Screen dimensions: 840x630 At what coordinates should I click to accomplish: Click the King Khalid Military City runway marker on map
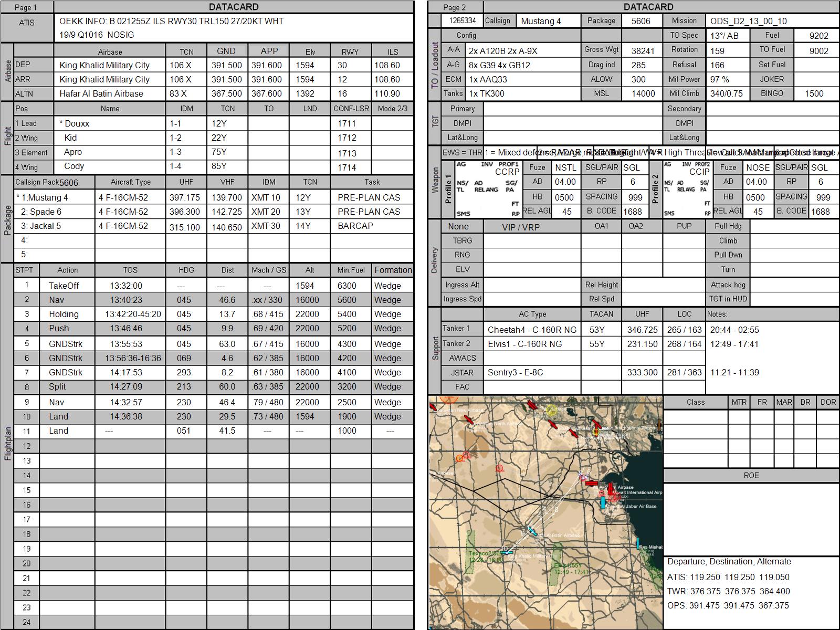click(x=507, y=552)
